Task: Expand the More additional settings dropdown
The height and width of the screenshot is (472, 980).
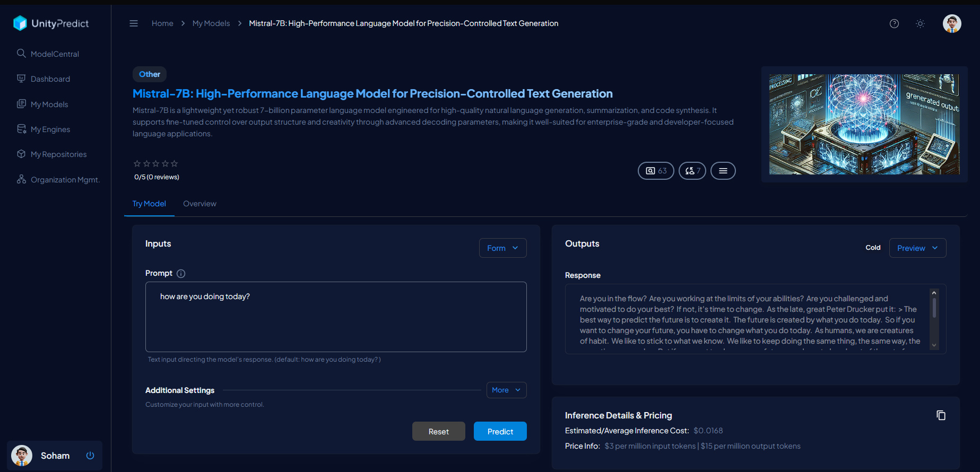Action: click(506, 390)
